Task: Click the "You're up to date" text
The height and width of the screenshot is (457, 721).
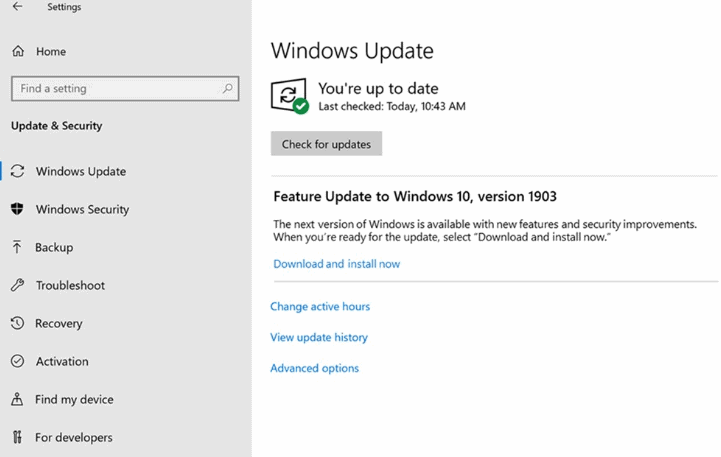Action: pos(378,88)
